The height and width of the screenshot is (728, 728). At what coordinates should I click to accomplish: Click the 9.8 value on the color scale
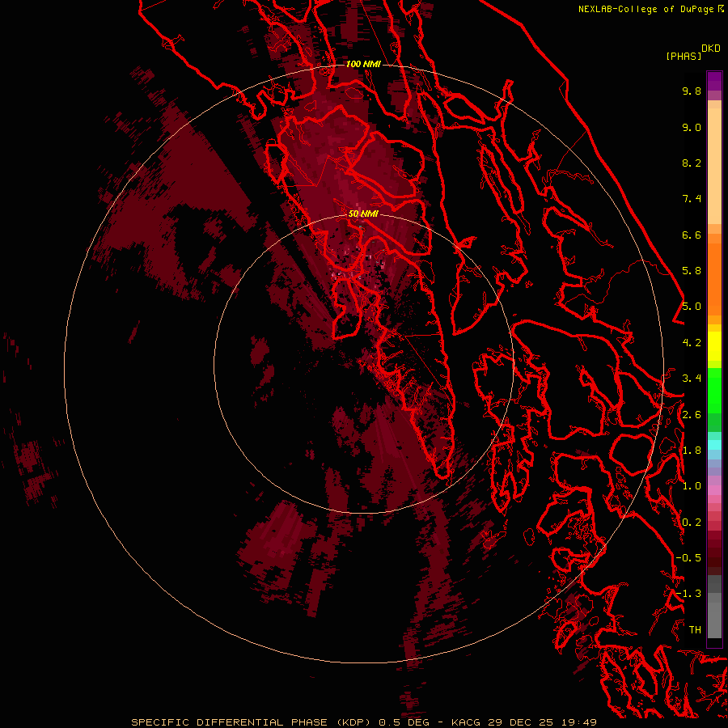692,91
